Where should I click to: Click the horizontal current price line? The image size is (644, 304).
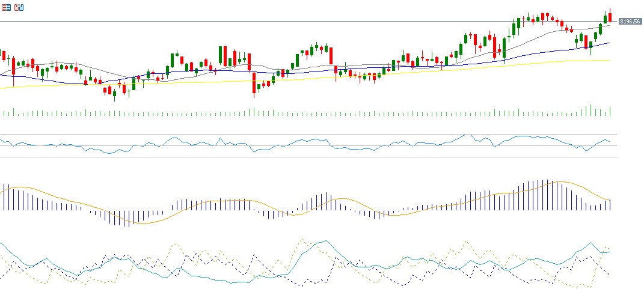tap(301, 22)
